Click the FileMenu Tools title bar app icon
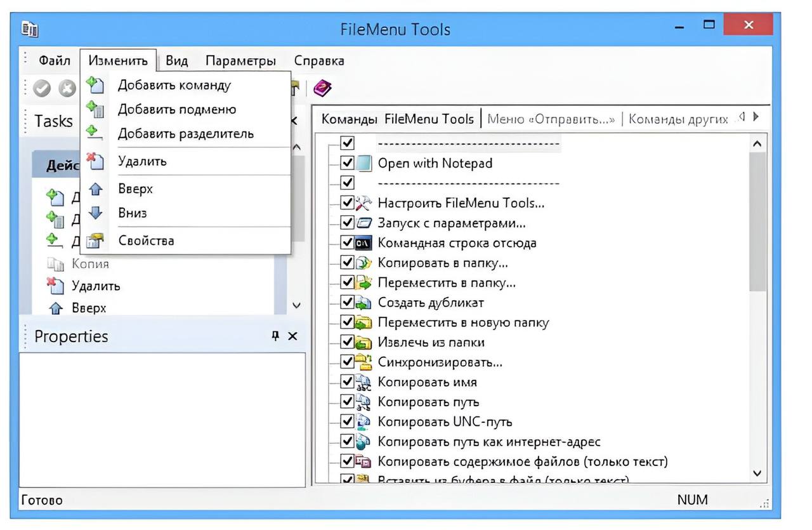Image resolution: width=812 pixels, height=530 pixels. click(x=30, y=30)
